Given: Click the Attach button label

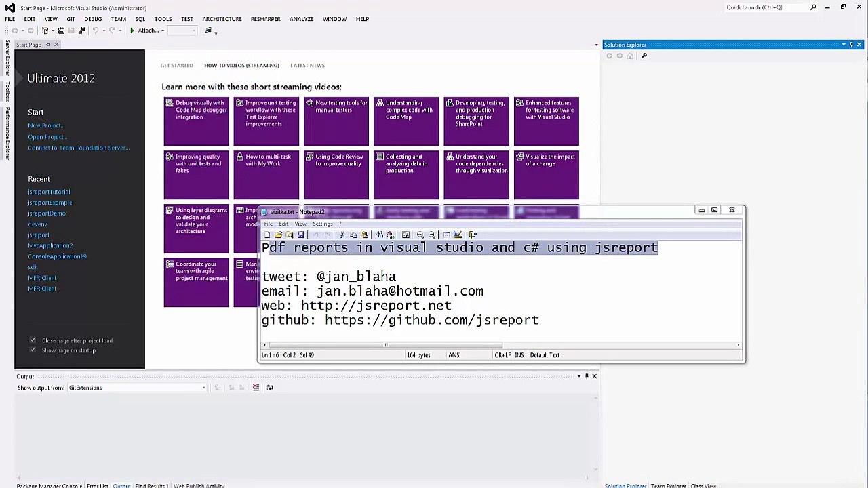Looking at the screenshot, I should (148, 30).
